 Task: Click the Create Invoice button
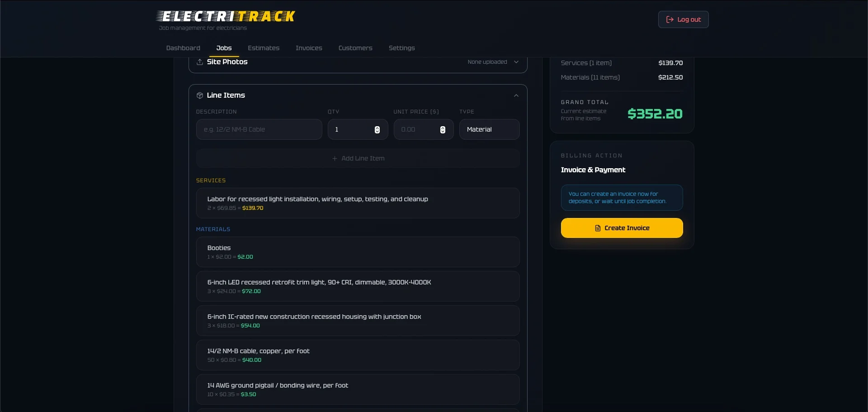point(622,228)
